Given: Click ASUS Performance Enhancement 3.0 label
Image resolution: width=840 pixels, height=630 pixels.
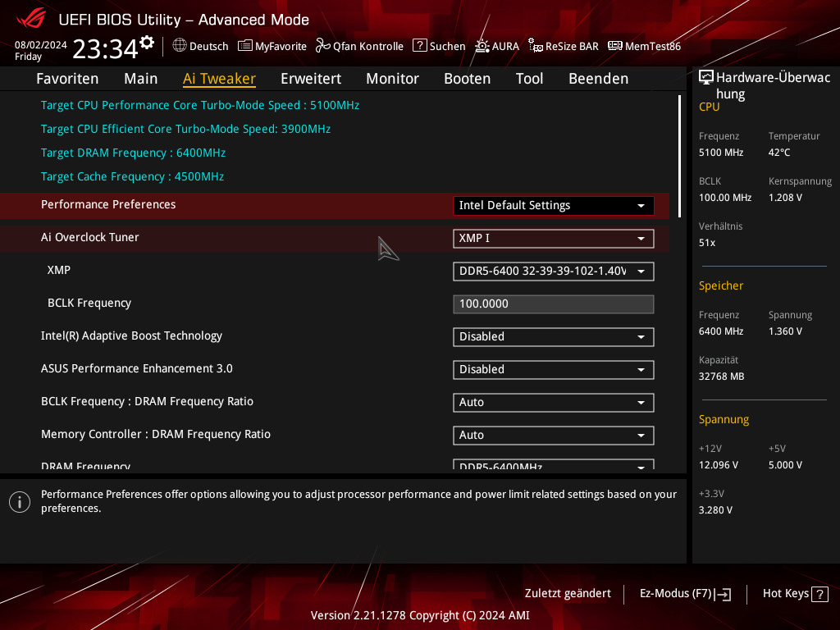Looking at the screenshot, I should [137, 368].
